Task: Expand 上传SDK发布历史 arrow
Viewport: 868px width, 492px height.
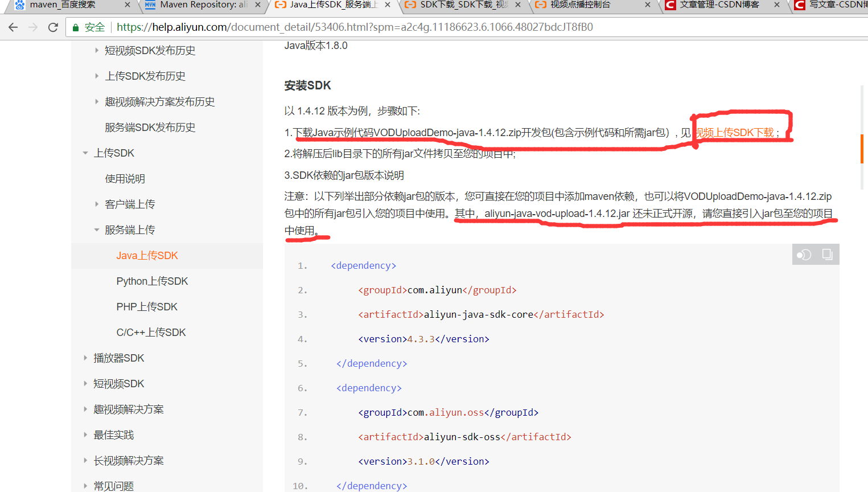Action: tap(97, 76)
